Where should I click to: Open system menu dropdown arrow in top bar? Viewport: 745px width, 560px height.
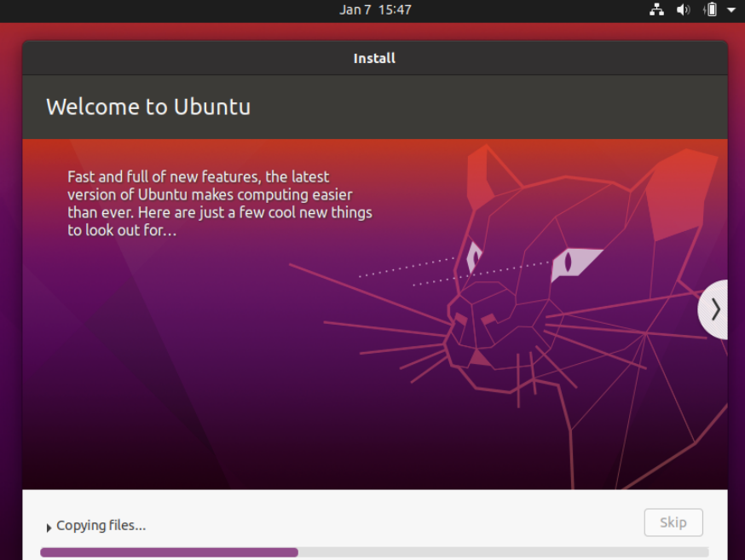point(731,9)
